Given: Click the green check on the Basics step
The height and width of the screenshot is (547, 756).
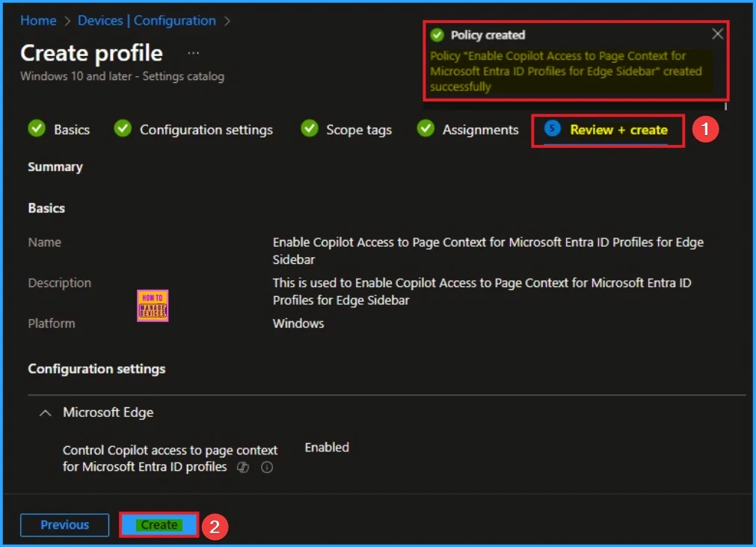Looking at the screenshot, I should click(x=37, y=129).
